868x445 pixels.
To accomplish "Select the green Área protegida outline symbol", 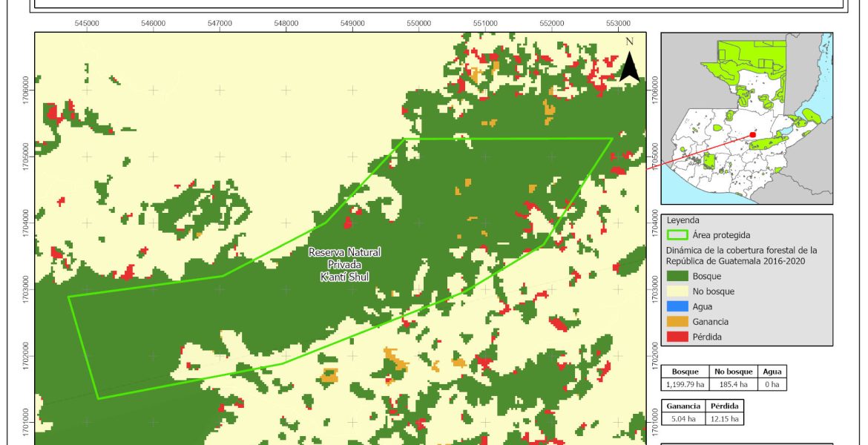I will coord(678,235).
